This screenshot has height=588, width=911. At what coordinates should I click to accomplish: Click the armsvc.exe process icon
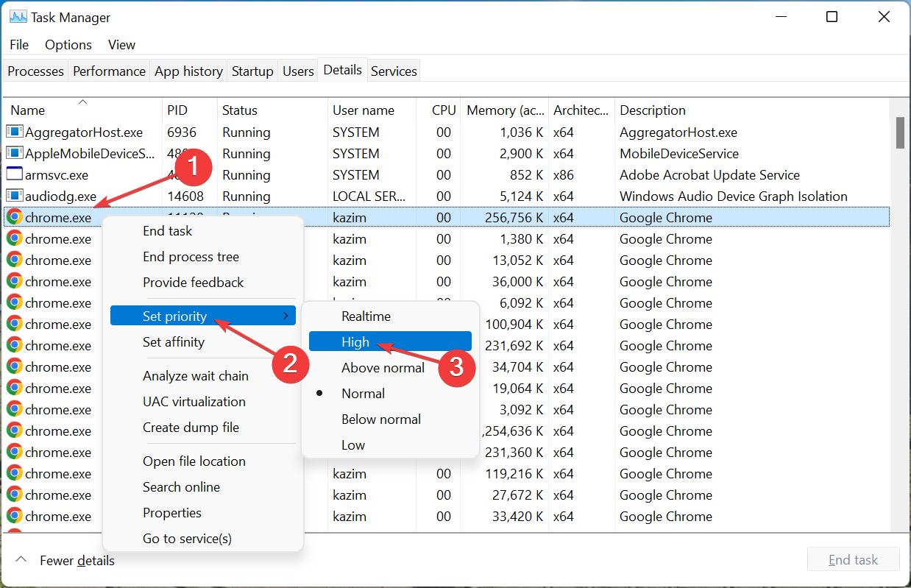(x=14, y=175)
